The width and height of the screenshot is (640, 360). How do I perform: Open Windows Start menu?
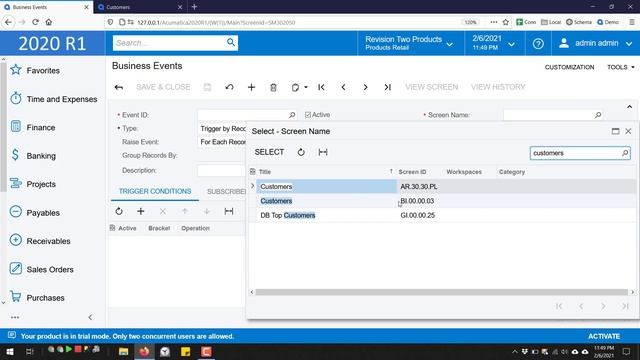[x=9, y=351]
